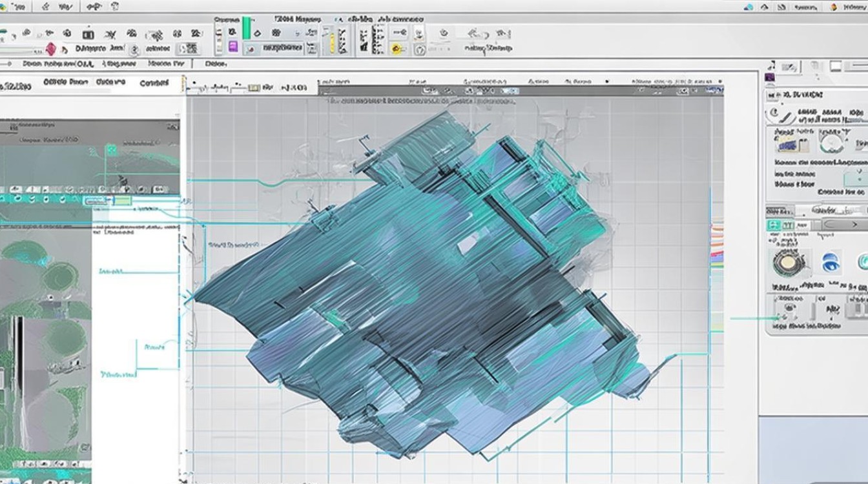Open the white square view selector

(836, 66)
